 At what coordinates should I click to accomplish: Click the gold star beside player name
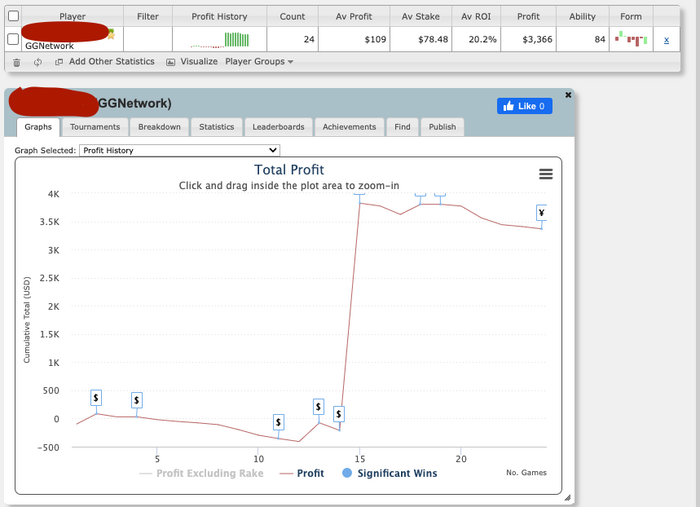pos(111,34)
